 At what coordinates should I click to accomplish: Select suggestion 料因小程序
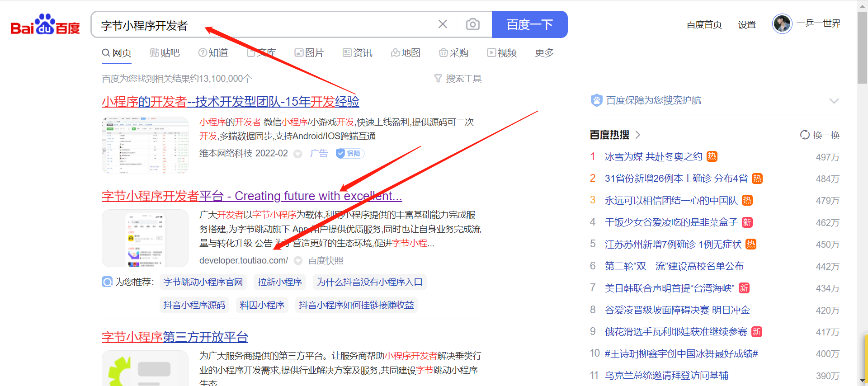click(262, 305)
